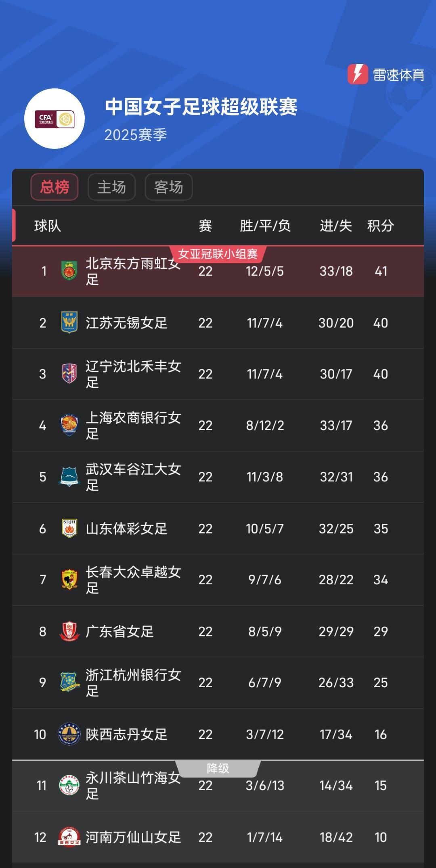Click the 降级 relegation zone label

point(218,768)
